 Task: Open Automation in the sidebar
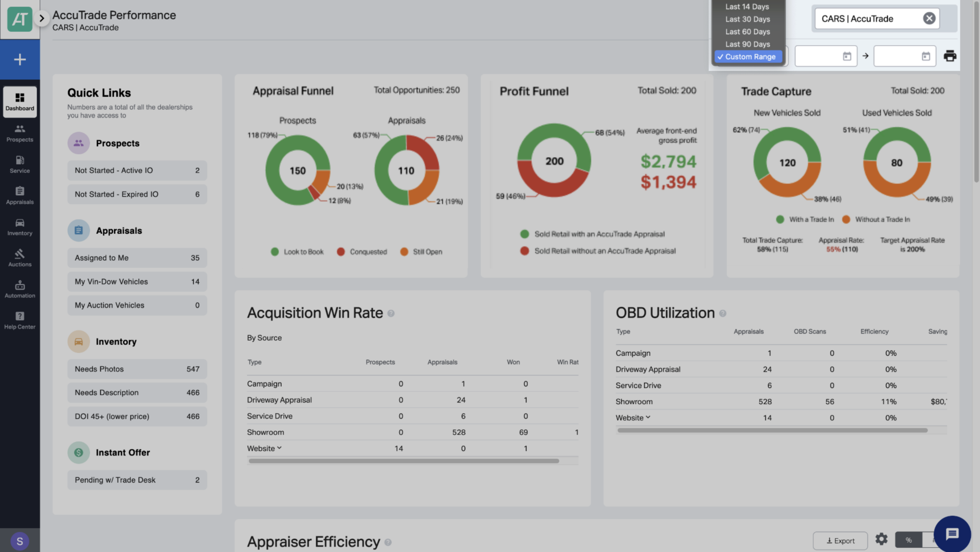[x=20, y=289]
